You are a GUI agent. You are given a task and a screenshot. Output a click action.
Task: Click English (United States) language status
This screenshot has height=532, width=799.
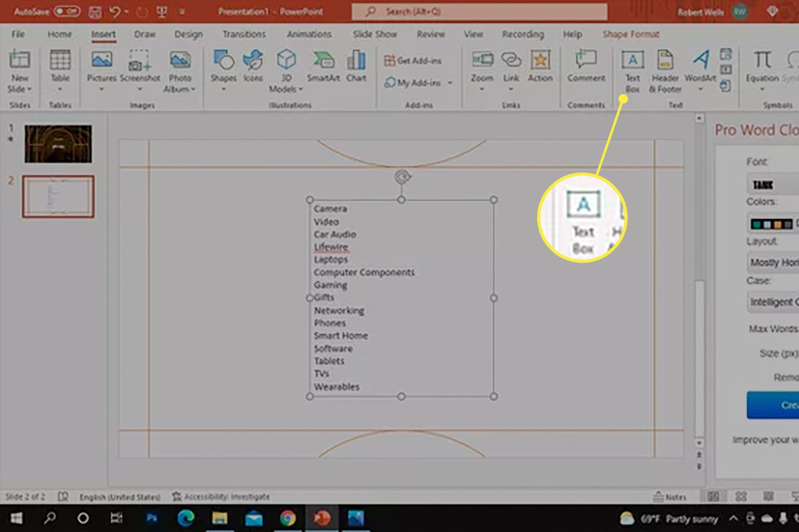point(120,497)
